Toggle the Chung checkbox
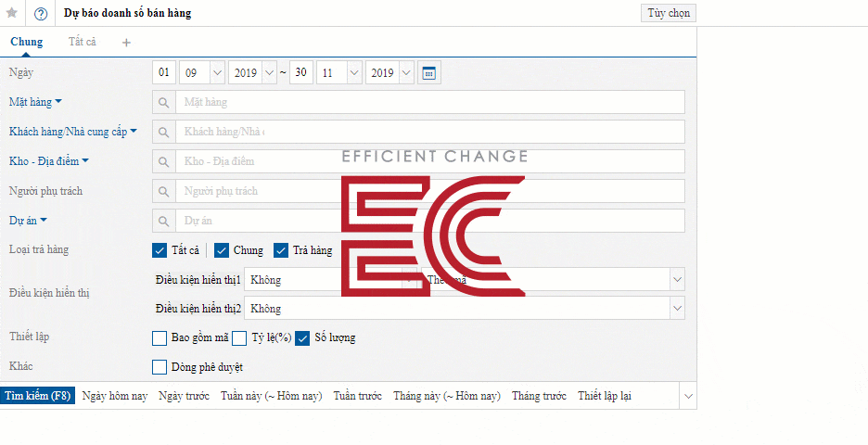868x445 pixels. [x=222, y=250]
